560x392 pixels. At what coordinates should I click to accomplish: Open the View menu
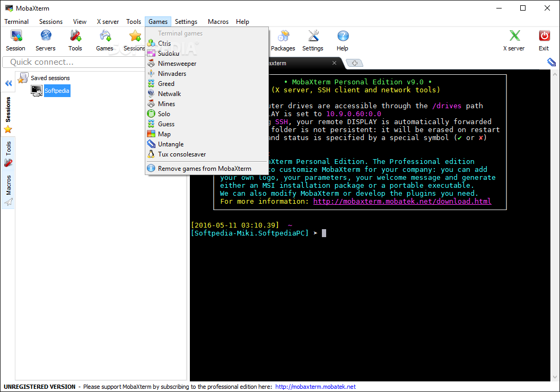click(x=80, y=22)
